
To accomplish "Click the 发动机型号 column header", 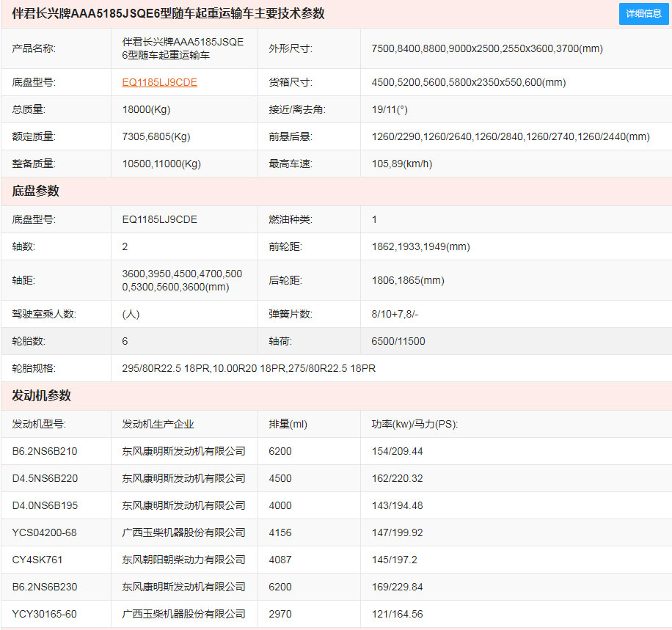I will [39, 424].
